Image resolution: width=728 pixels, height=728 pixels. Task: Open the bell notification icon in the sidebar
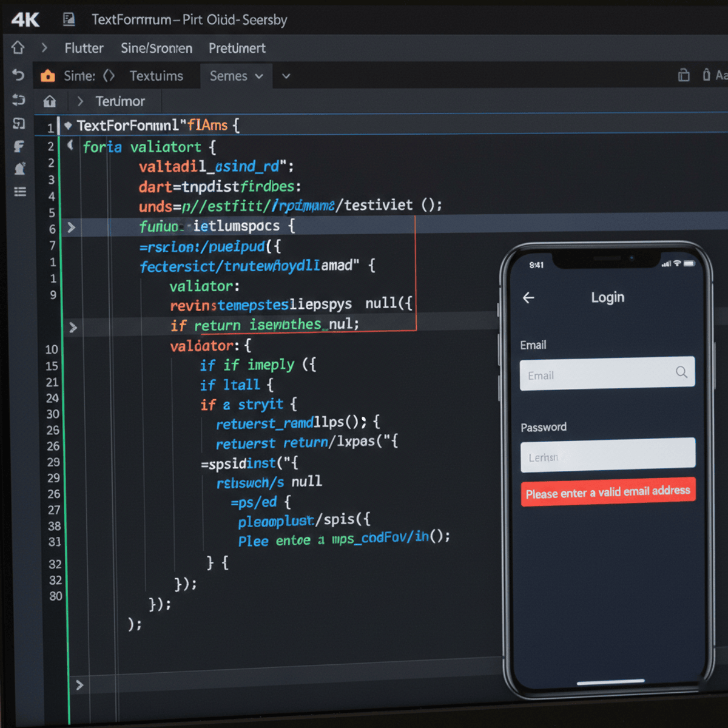[20, 169]
